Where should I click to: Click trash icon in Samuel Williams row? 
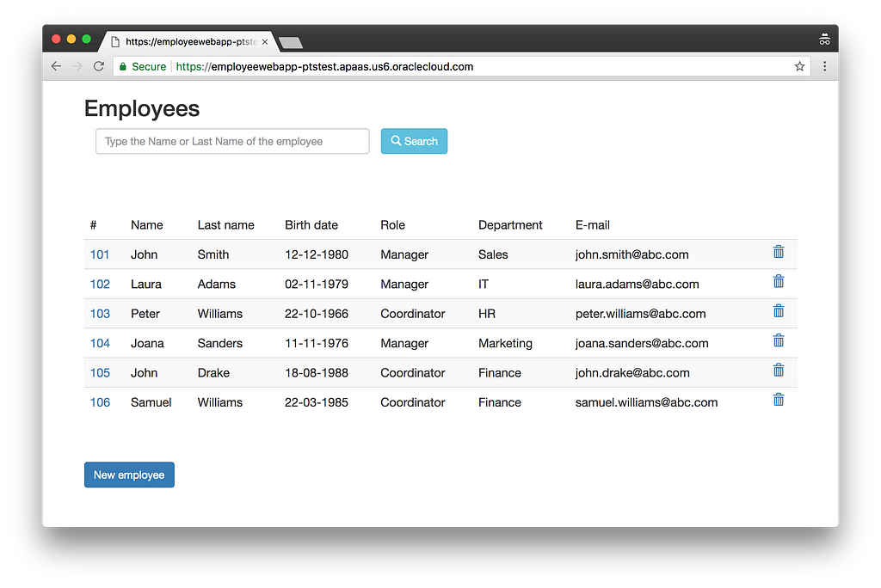tap(778, 400)
